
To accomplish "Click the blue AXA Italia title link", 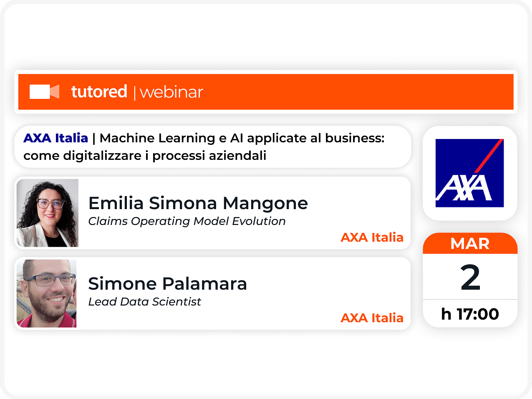I will (x=56, y=138).
